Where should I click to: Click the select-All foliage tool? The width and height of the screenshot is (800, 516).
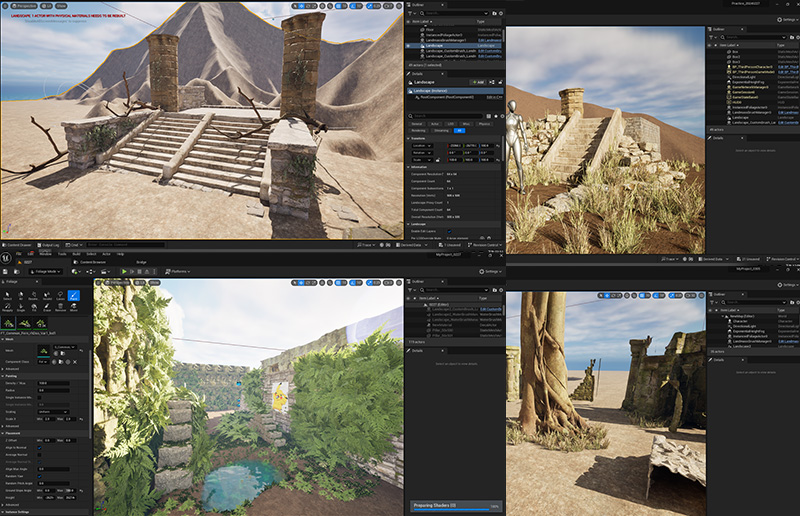pyautogui.click(x=21, y=296)
